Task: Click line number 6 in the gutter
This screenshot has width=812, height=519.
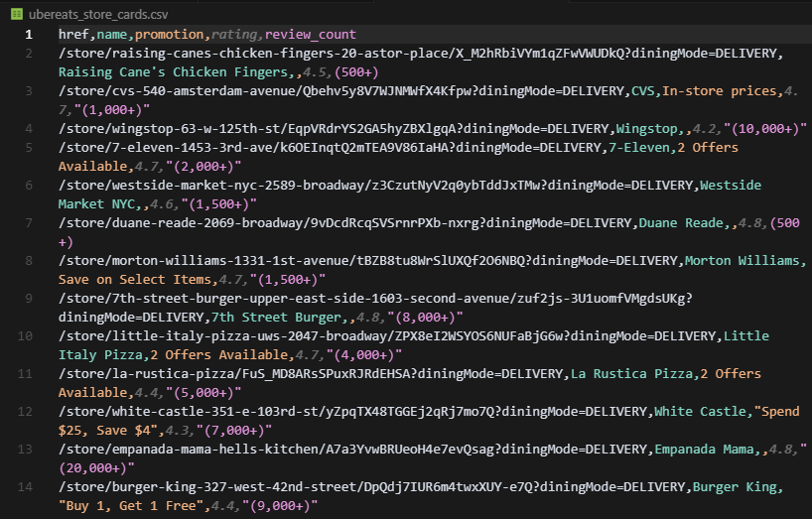Action: [x=29, y=185]
